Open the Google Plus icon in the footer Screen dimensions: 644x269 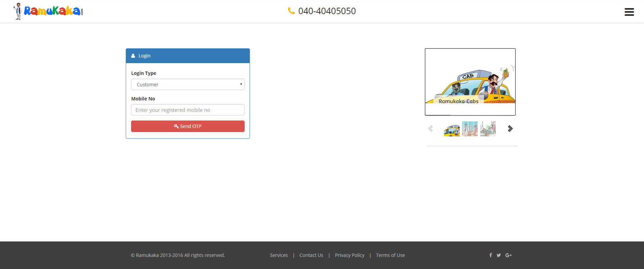point(508,255)
